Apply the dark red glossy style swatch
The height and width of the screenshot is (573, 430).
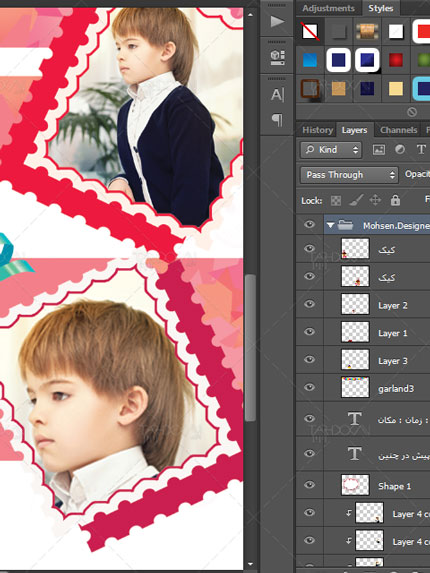click(x=396, y=60)
